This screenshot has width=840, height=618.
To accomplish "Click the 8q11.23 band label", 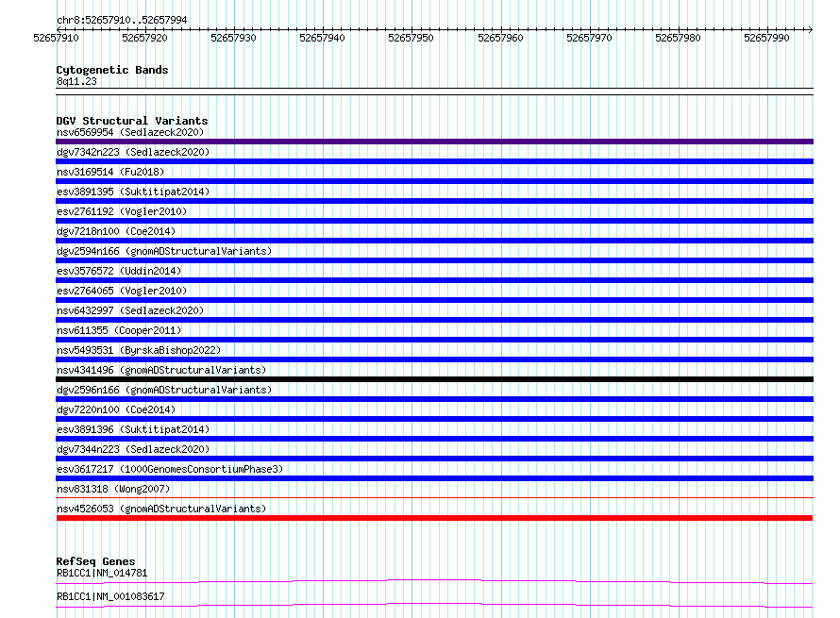I will pos(76,81).
